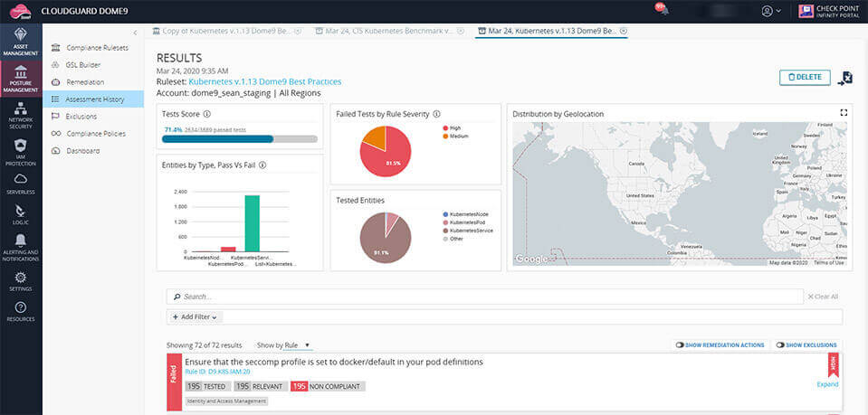Show info for Failed Tests by Rule Severity
Screen dimensions: 868x415
click(x=436, y=114)
